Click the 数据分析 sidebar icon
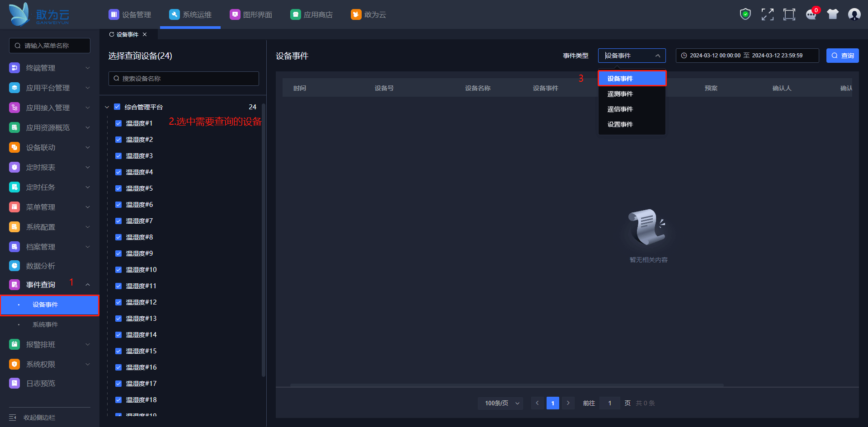Viewport: 868px width, 427px height. coord(14,266)
